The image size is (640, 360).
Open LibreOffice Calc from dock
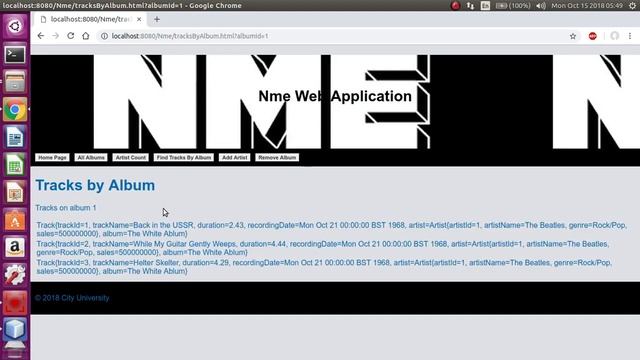(x=15, y=165)
